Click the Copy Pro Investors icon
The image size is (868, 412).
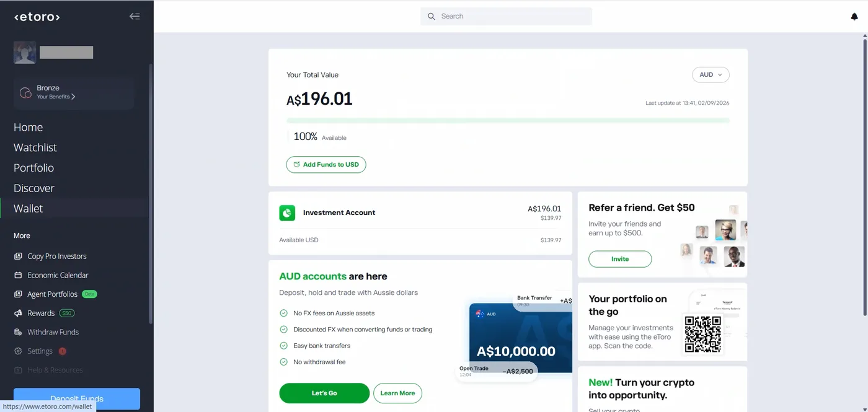click(x=18, y=256)
